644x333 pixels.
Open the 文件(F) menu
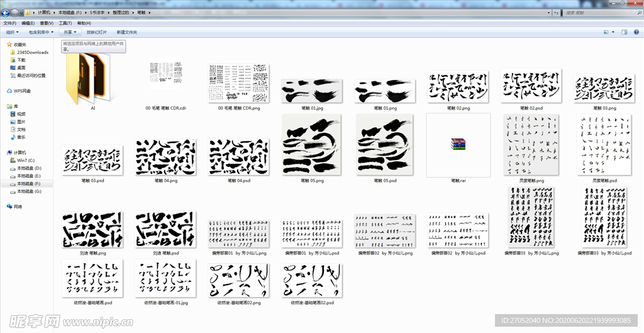pos(9,23)
